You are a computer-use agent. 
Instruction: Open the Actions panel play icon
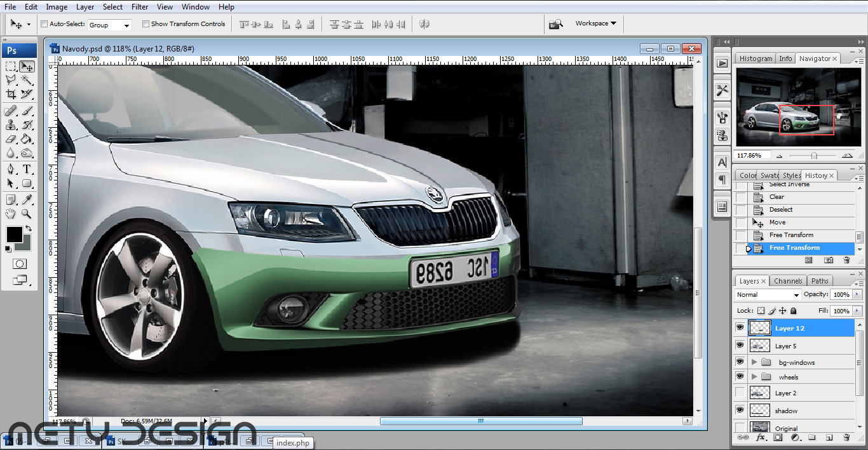(x=722, y=63)
